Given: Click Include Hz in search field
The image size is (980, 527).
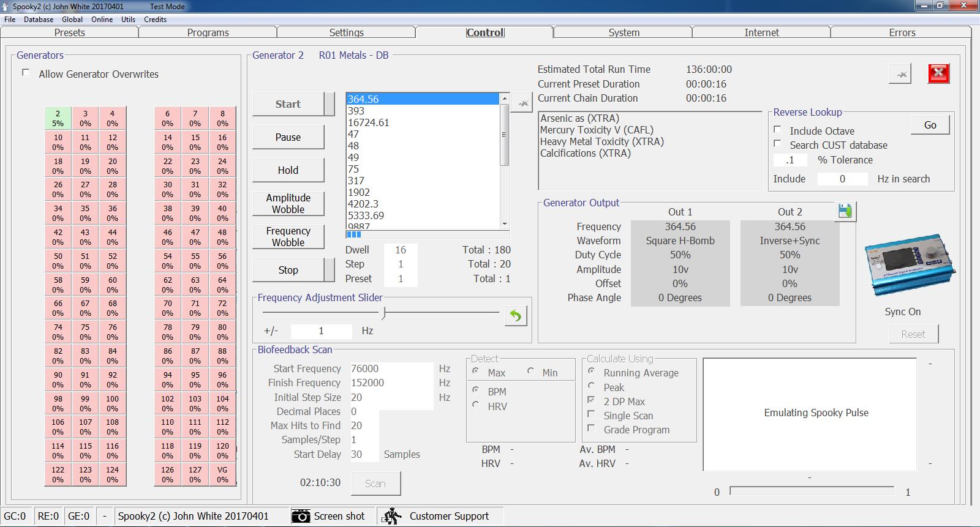Looking at the screenshot, I should pyautogui.click(x=842, y=179).
